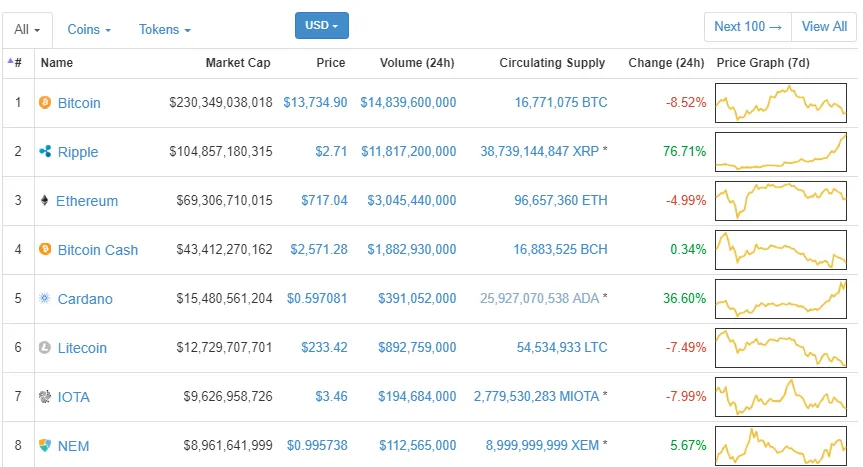Image resolution: width=863 pixels, height=467 pixels.
Task: Open Ripple 7d price graph
Action: coord(780,152)
